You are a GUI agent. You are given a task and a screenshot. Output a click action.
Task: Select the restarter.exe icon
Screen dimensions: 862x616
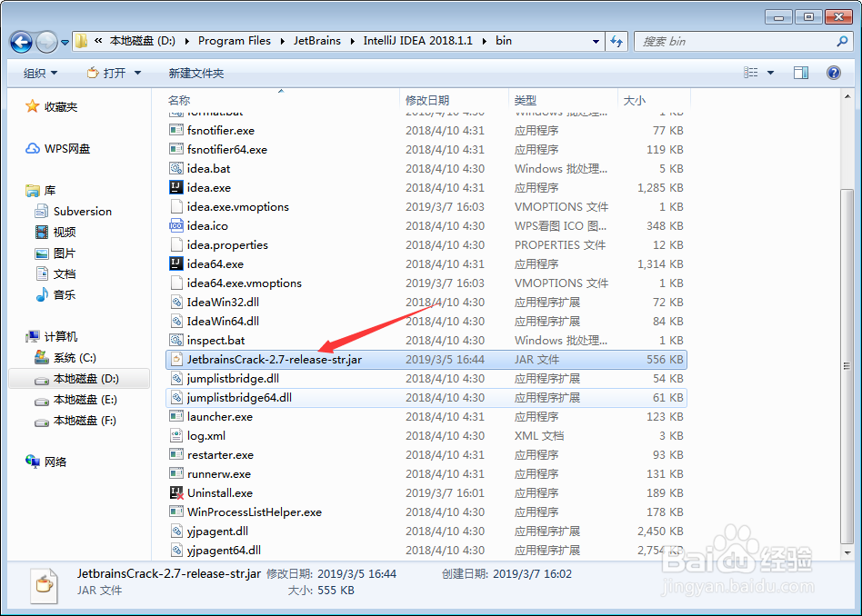point(175,454)
